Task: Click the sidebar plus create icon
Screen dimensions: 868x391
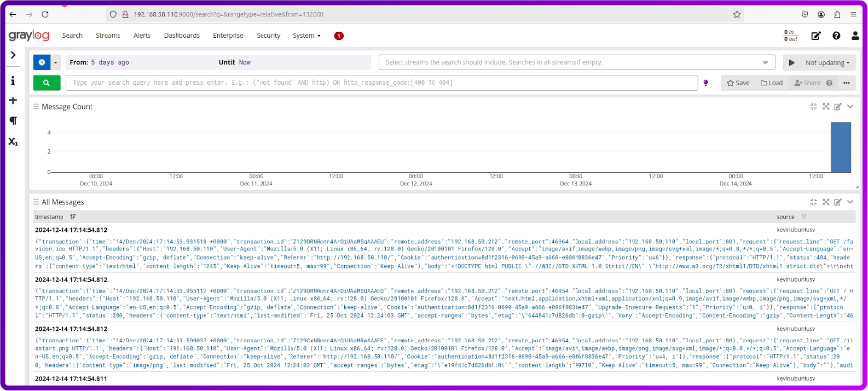Action: click(13, 101)
